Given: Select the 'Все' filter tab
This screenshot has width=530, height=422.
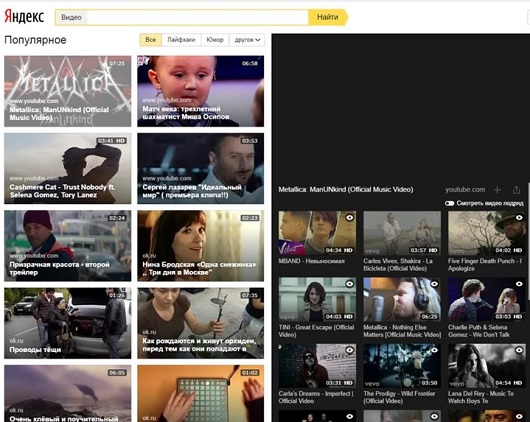Looking at the screenshot, I should click(150, 40).
